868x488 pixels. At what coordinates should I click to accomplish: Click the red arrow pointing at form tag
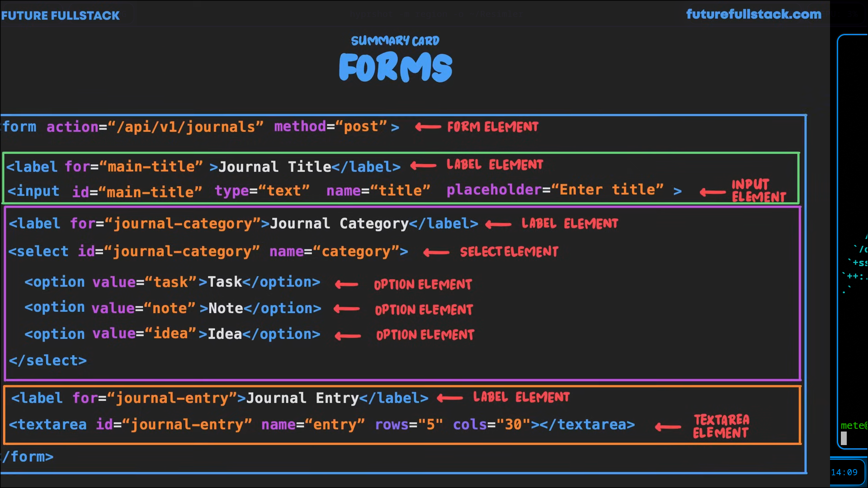click(x=428, y=127)
